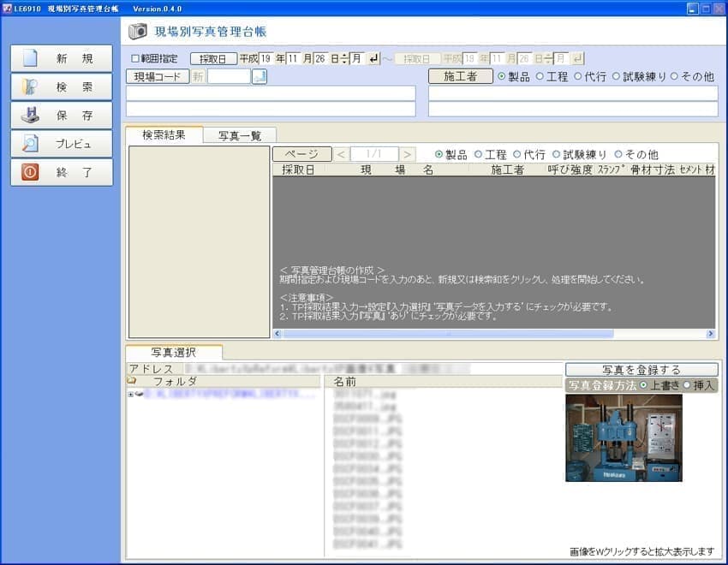This screenshot has width=728, height=565.
Task: Go to next page with > arrow
Action: click(x=408, y=154)
